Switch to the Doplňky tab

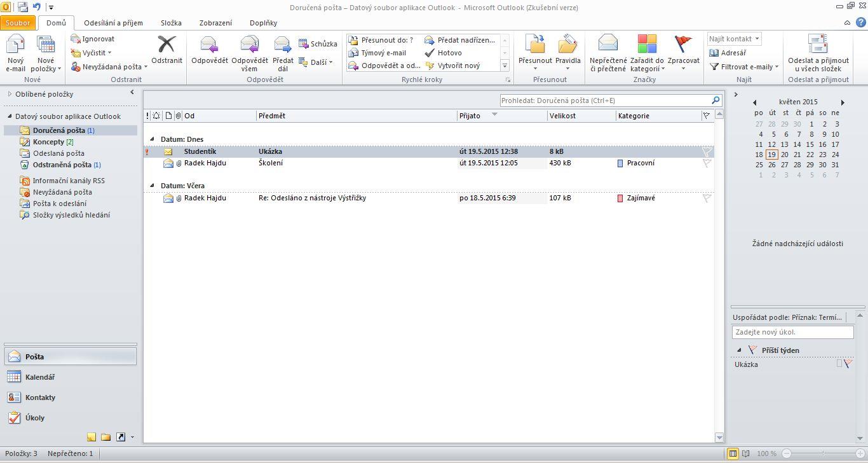263,23
